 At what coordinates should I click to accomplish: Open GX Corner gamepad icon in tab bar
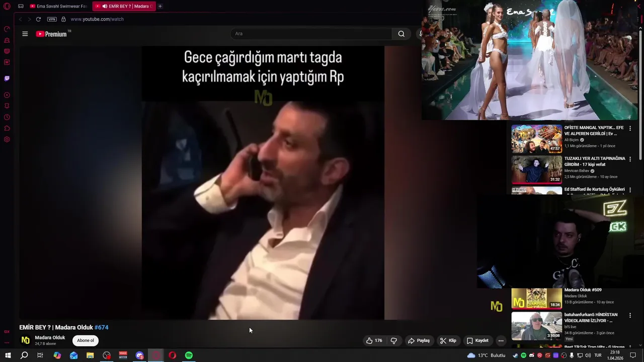(21, 6)
